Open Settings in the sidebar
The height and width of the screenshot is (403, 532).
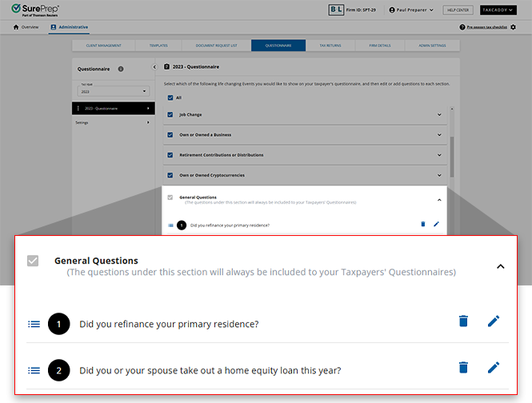tap(114, 122)
